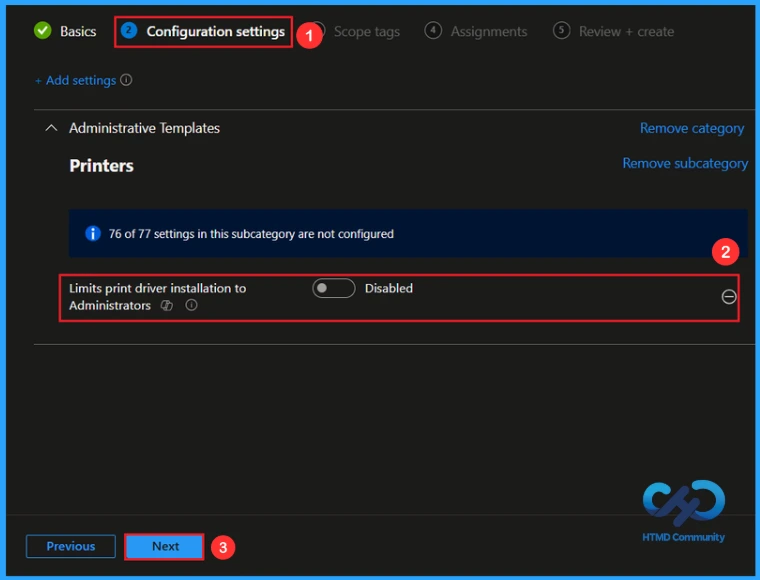The width and height of the screenshot is (760, 580).
Task: Click the green Basics completed checkmark icon
Action: pos(43,31)
